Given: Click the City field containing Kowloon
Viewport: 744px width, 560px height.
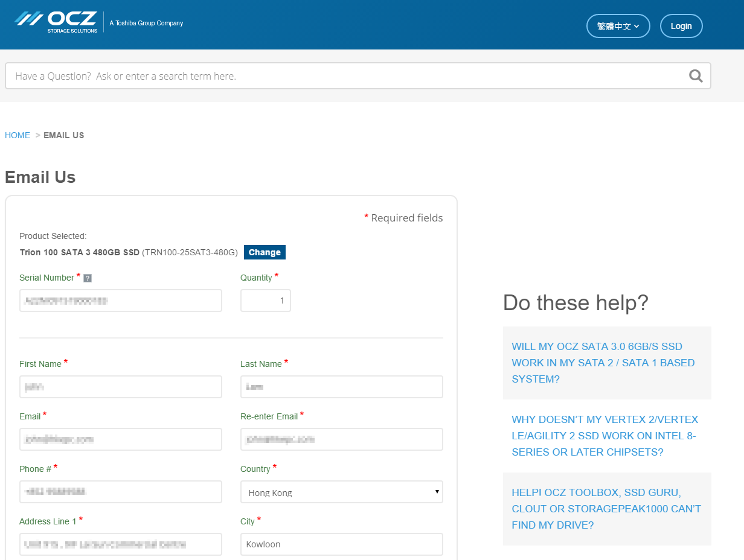Looking at the screenshot, I should pyautogui.click(x=342, y=544).
